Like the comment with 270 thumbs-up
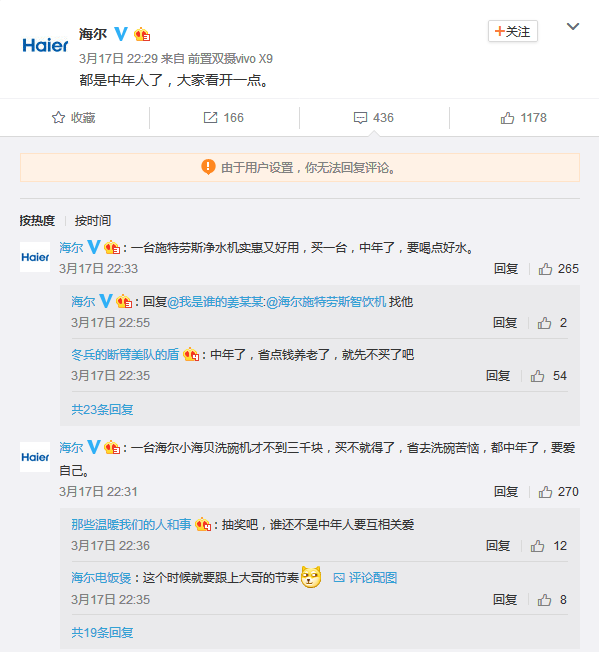 [545, 492]
